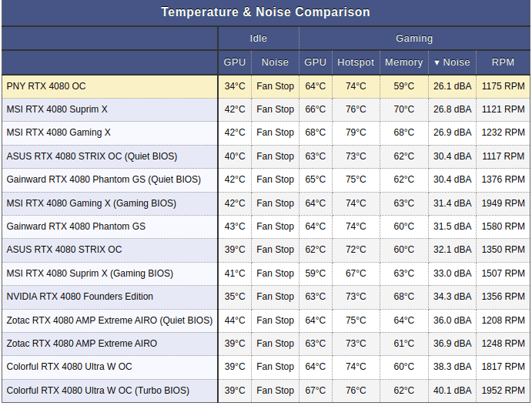532x406 pixels.
Task: Select Zotac RTX 4080 AMP Extreme AIRO (Quiet BIOS)
Action: [109, 320]
